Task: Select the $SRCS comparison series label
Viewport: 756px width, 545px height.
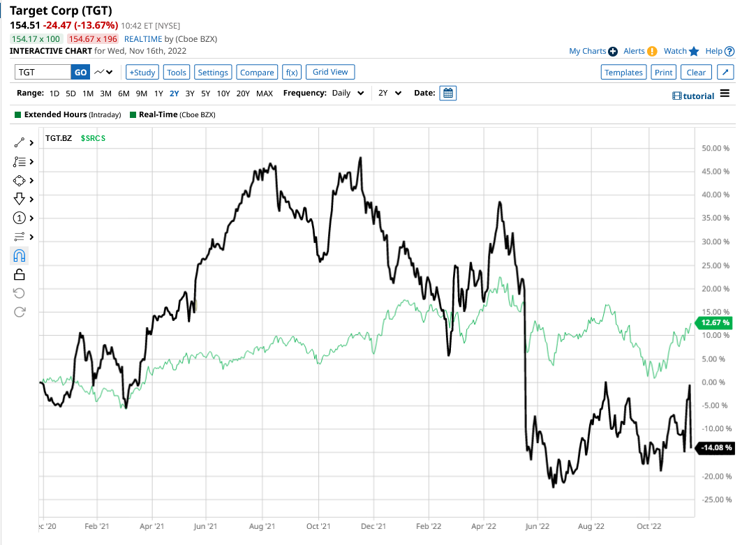Action: (93, 138)
